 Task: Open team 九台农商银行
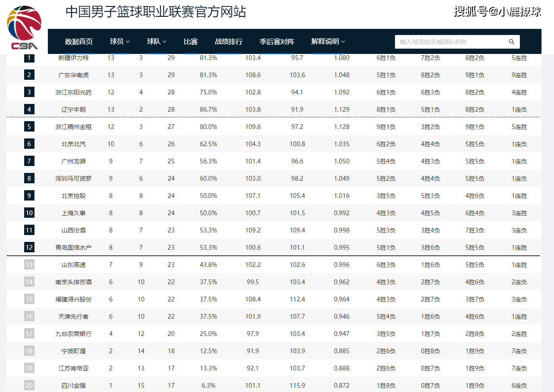(x=73, y=334)
